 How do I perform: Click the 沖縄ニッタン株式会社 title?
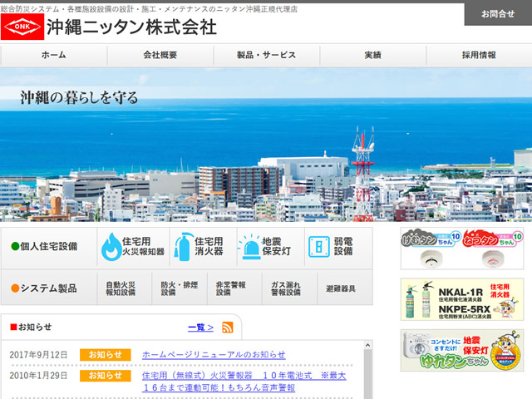(131, 27)
